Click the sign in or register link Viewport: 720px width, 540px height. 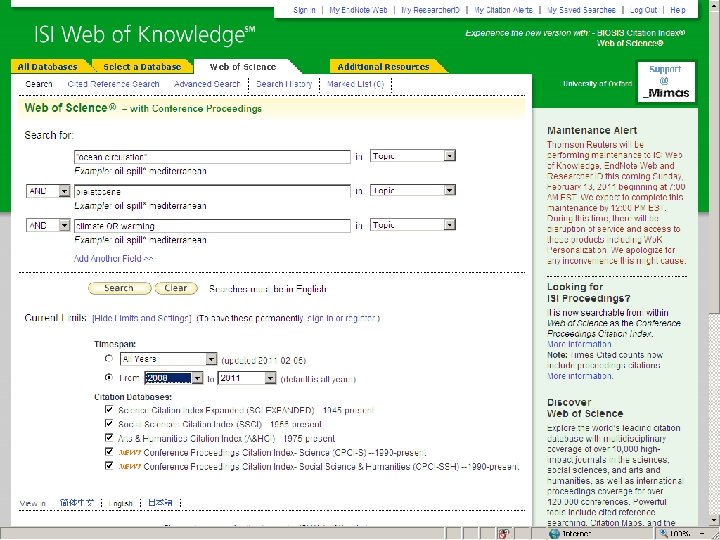pos(343,318)
